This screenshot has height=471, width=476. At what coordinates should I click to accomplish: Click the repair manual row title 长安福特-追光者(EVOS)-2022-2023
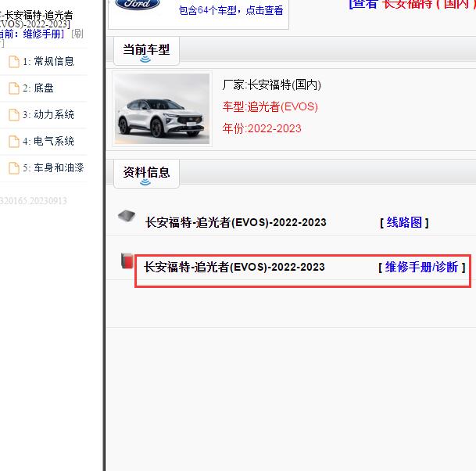pos(234,267)
